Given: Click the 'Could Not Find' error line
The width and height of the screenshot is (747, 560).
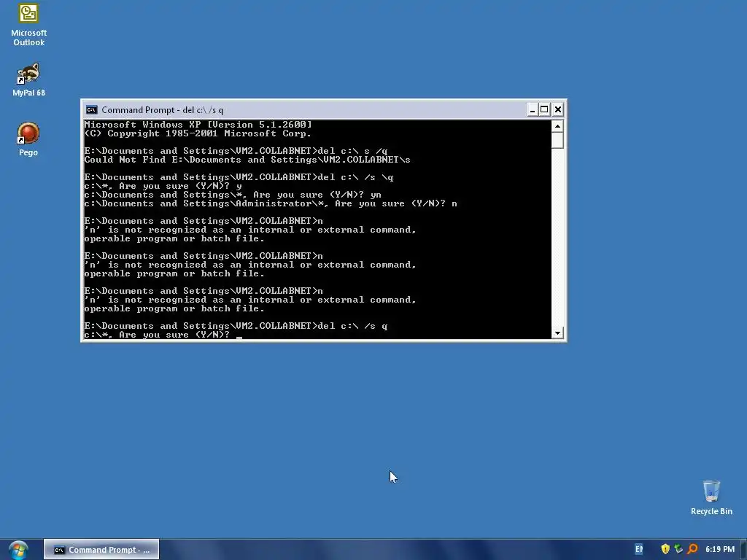Looking at the screenshot, I should [247, 160].
